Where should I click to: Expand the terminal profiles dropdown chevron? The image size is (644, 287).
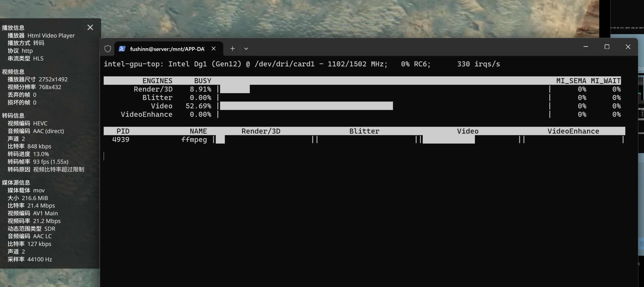point(246,48)
